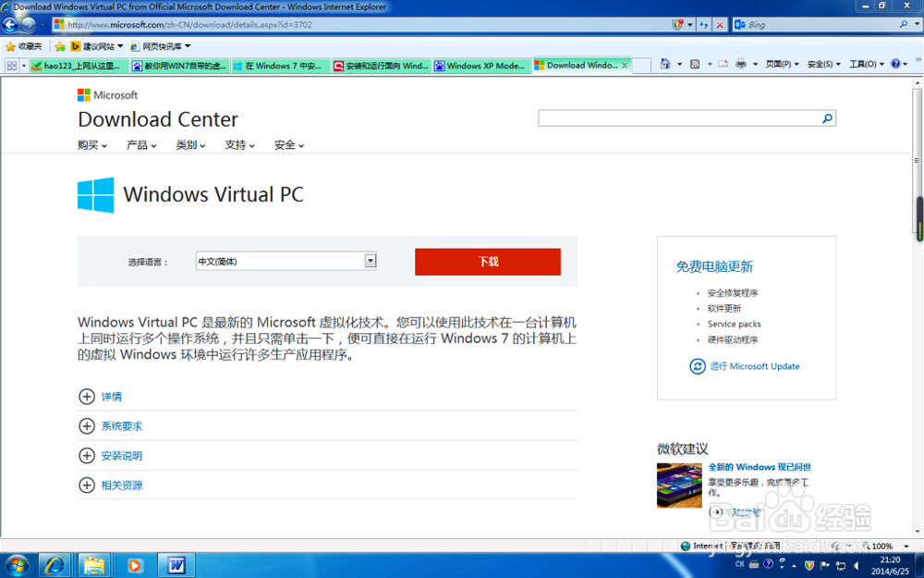Screen dimensions: 924x578
Task: Click the Word taskbar icon
Action: click(176, 566)
